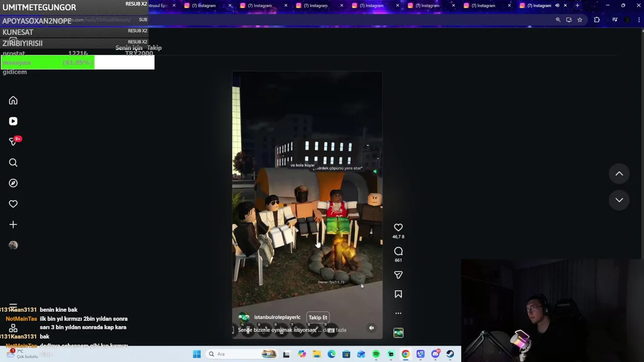Open Task View on the taskbar
The height and width of the screenshot is (362, 644).
286,354
